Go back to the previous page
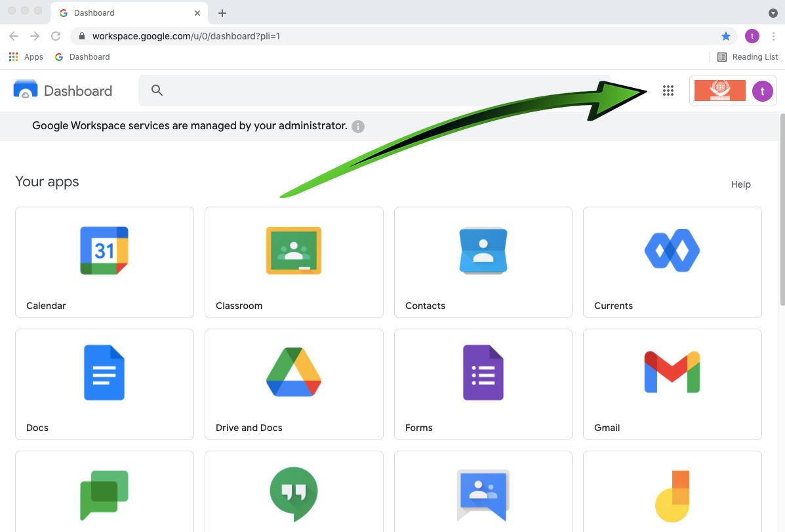This screenshot has width=785, height=532. [x=14, y=36]
